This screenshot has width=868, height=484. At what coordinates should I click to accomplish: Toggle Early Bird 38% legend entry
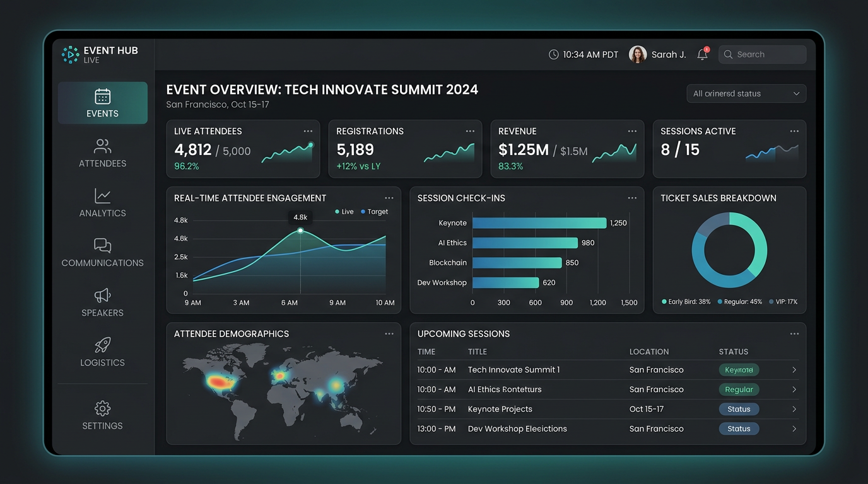686,302
